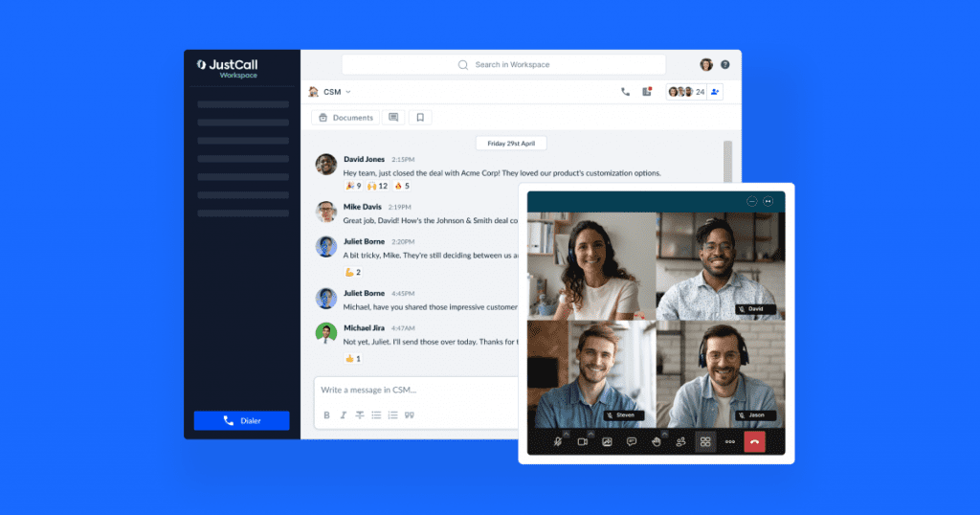Click the thumbs up reaction with 1

pos(353,359)
